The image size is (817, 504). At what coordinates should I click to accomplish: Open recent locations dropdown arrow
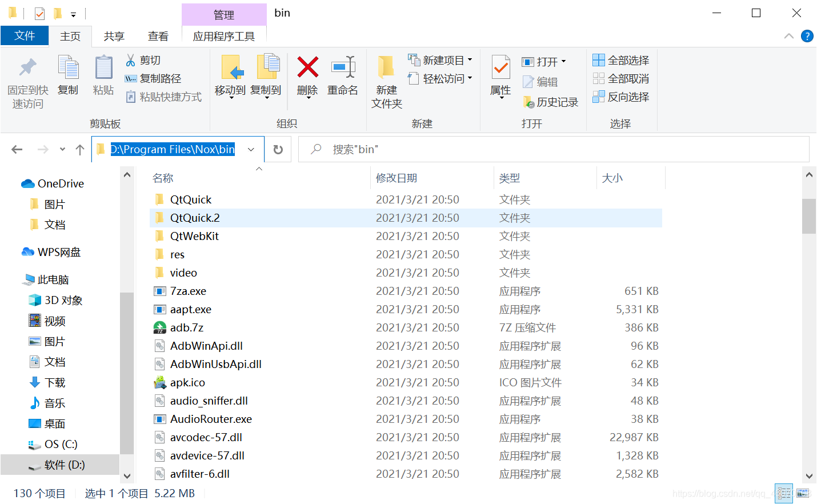tap(62, 149)
